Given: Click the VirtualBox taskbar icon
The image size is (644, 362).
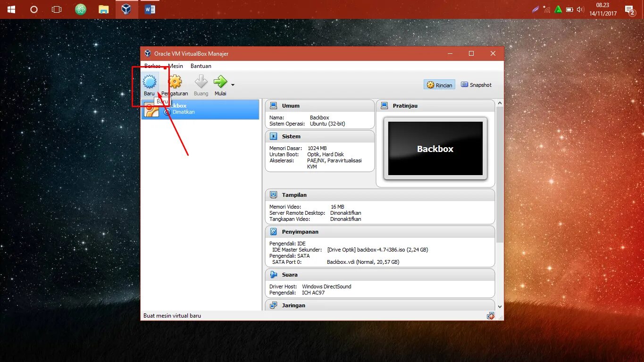Looking at the screenshot, I should click(126, 9).
